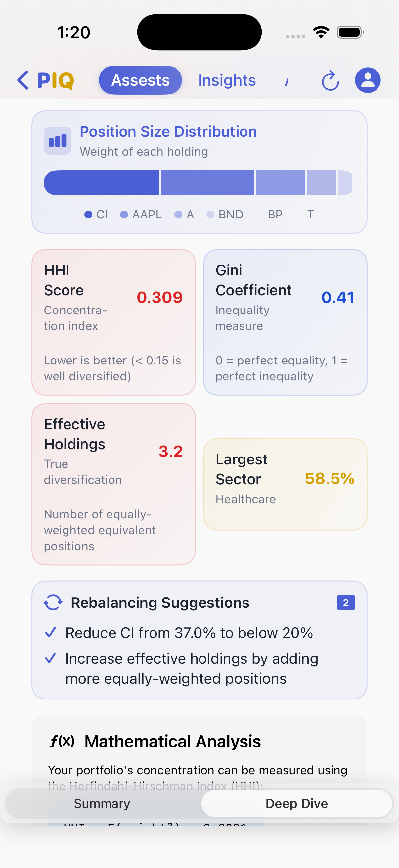Viewport: 399px width, 868px height.
Task: Tap the rebalancing sync arrows icon
Action: point(53,603)
